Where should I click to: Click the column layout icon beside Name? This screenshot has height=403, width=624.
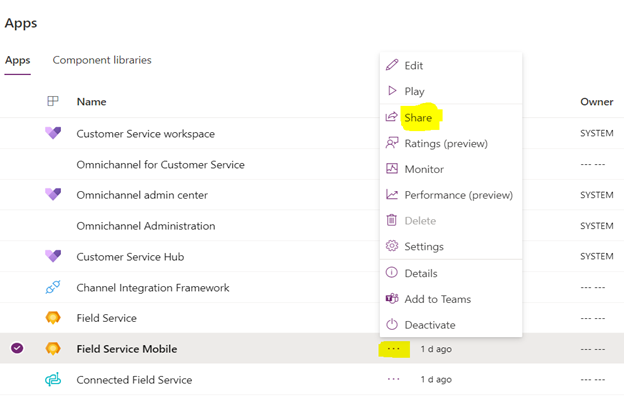point(53,101)
